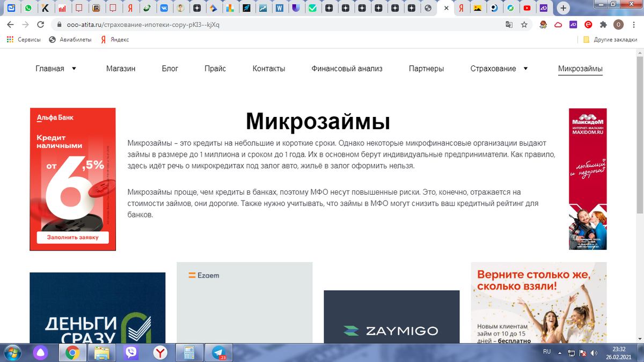This screenshot has width=644, height=362.
Task: Open the Другие закладки folder
Action: click(x=610, y=40)
